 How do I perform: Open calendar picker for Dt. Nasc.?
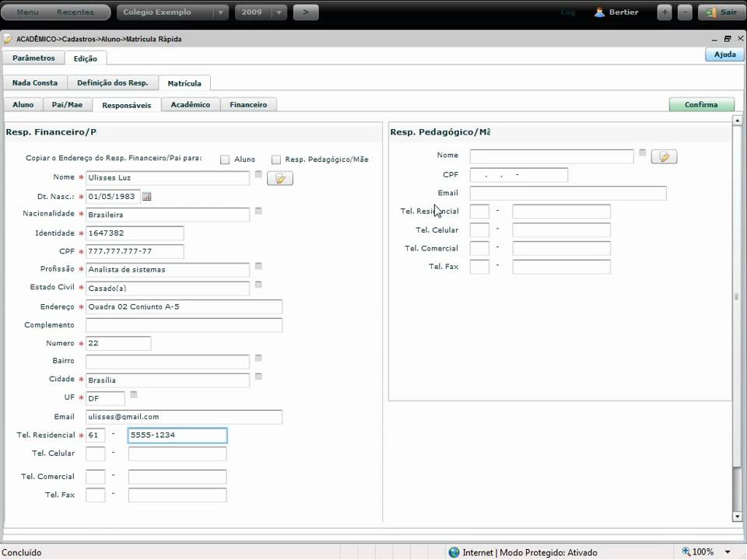(x=147, y=197)
